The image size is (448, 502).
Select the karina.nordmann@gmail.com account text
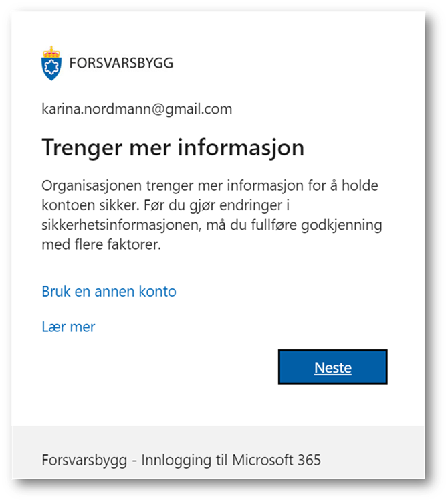tap(137, 109)
